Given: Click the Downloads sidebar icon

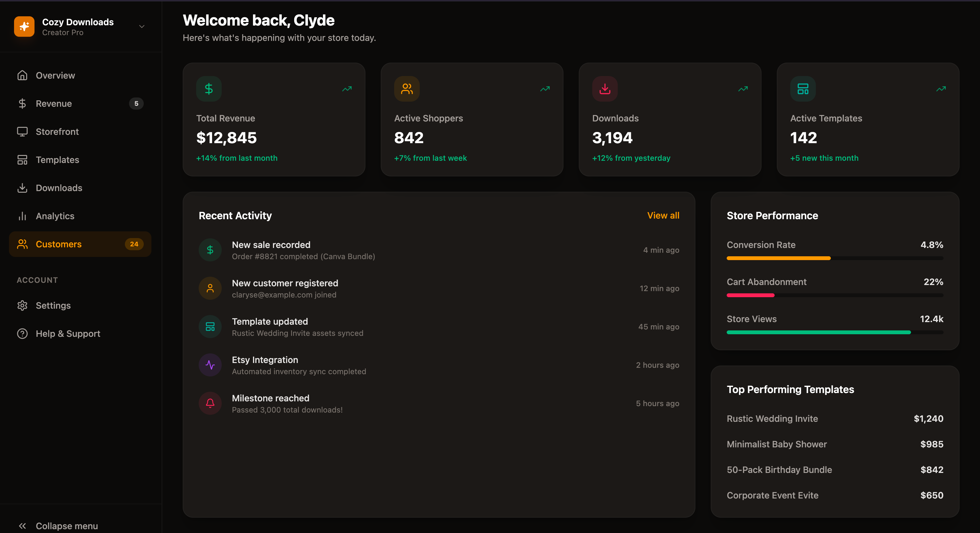Looking at the screenshot, I should point(22,188).
